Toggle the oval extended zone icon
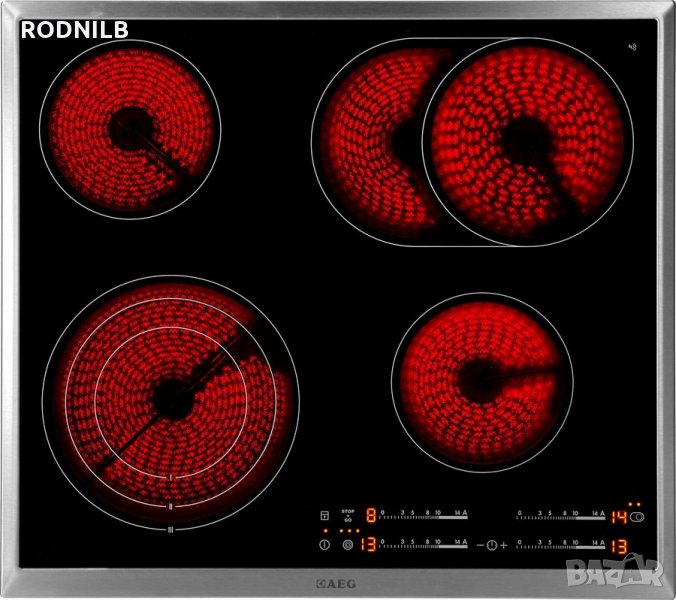 (638, 518)
